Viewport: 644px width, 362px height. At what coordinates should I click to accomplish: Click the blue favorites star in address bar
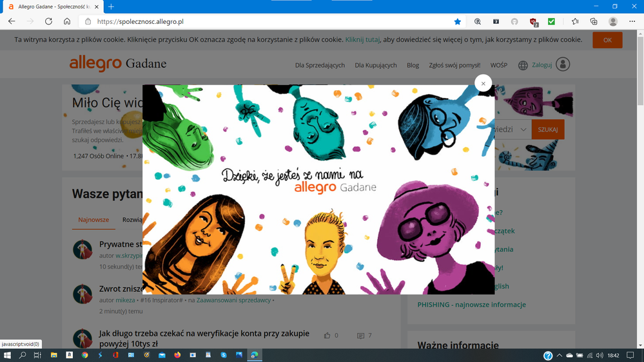pyautogui.click(x=458, y=21)
